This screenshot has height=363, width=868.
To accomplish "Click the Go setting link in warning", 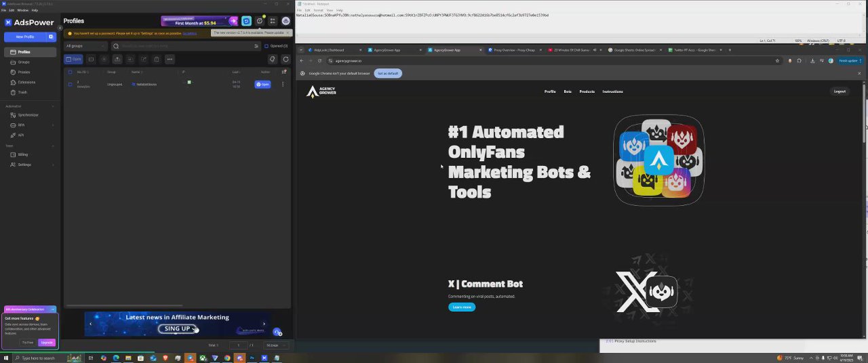I will coord(189,33).
